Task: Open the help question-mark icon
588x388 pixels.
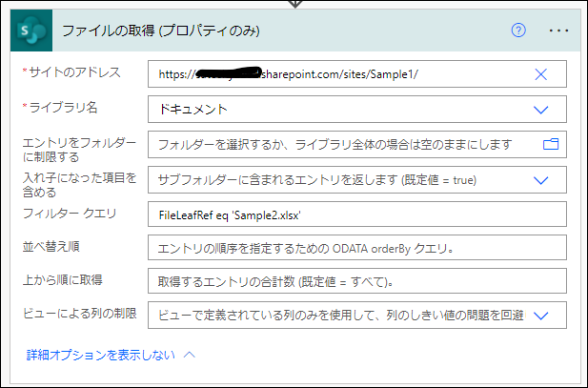Action: pos(518,30)
